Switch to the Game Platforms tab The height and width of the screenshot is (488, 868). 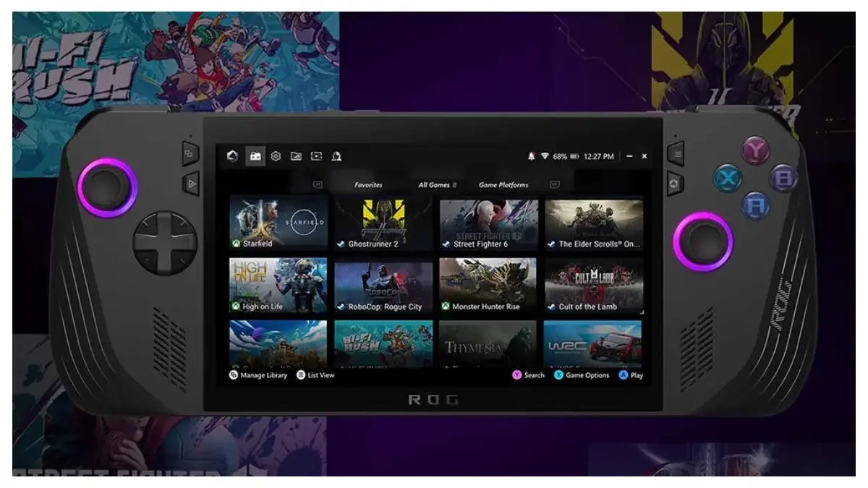[x=503, y=185]
